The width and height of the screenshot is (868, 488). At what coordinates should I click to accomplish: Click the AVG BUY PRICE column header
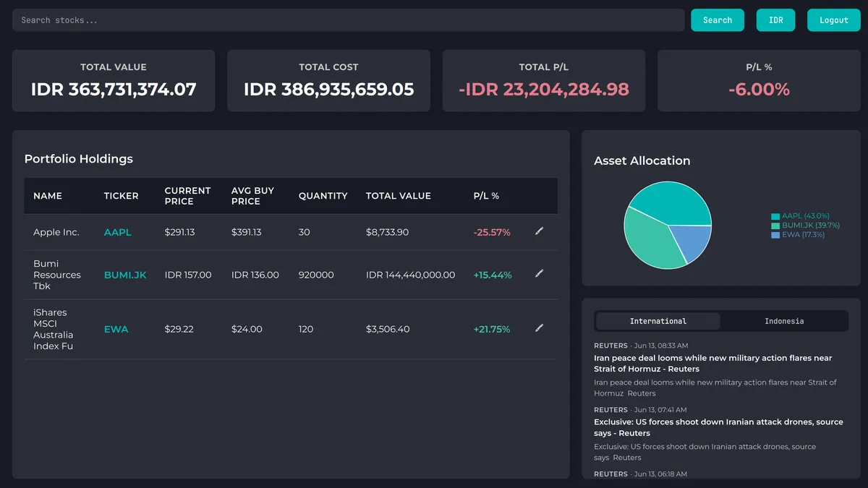[x=252, y=196]
